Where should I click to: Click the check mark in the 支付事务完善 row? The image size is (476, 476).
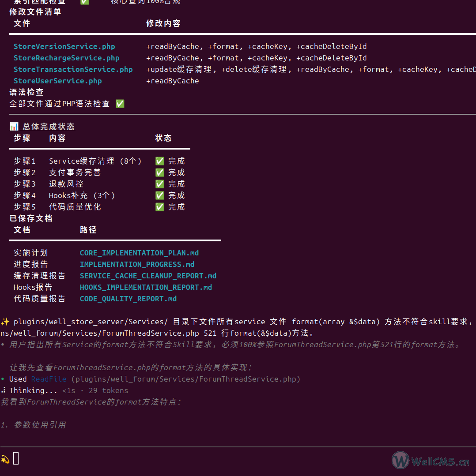pyautogui.click(x=159, y=172)
